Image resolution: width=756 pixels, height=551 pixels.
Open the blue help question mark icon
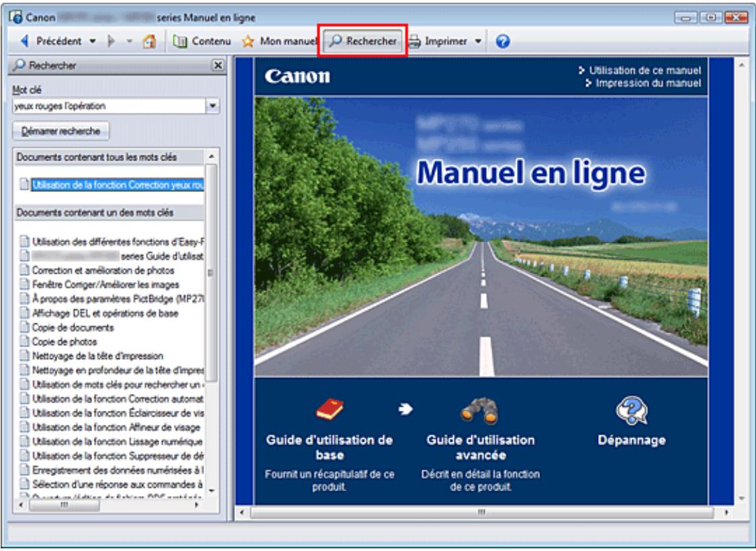click(502, 42)
